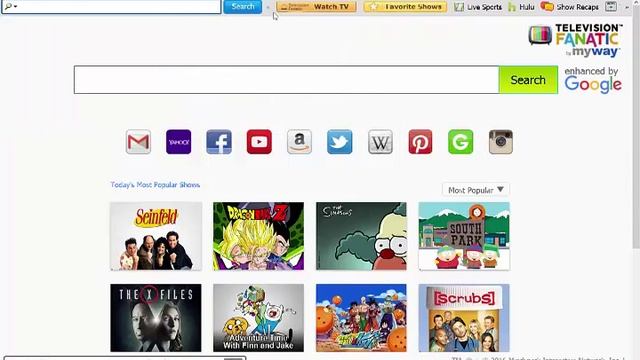Image resolution: width=640 pixels, height=360 pixels.
Task: Open Hulu from the toolbar
Action: coord(522,7)
